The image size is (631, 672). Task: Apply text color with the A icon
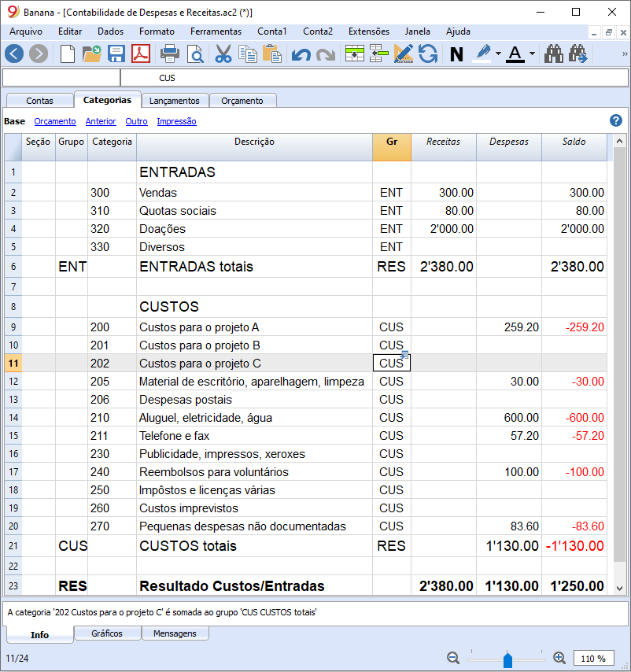515,54
